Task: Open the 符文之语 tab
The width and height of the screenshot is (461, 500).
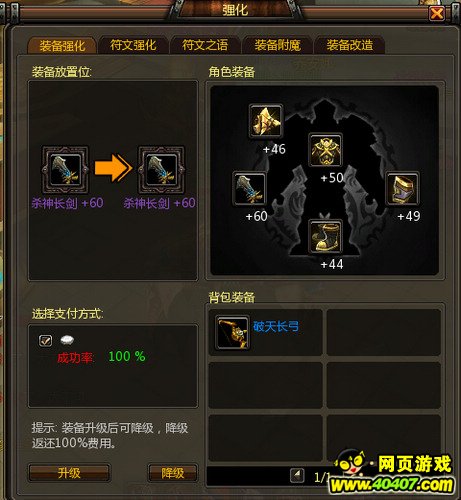Action: coord(205,45)
